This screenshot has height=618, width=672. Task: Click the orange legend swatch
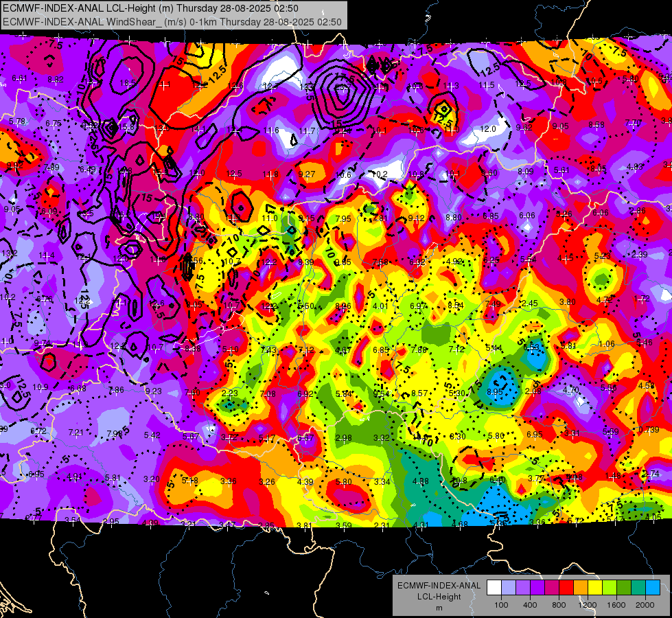click(x=580, y=588)
